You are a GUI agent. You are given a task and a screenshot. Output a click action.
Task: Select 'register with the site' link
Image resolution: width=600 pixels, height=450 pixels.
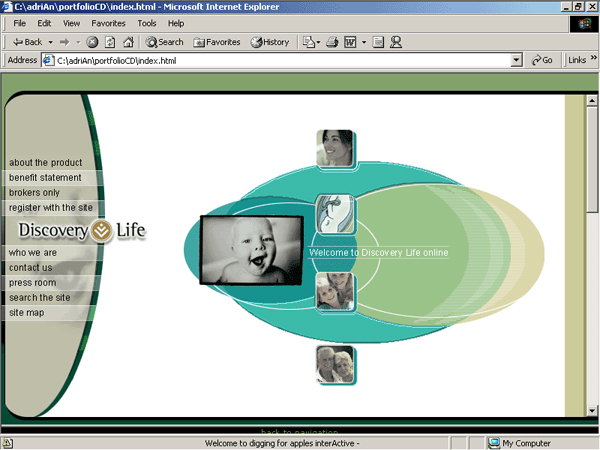[51, 207]
